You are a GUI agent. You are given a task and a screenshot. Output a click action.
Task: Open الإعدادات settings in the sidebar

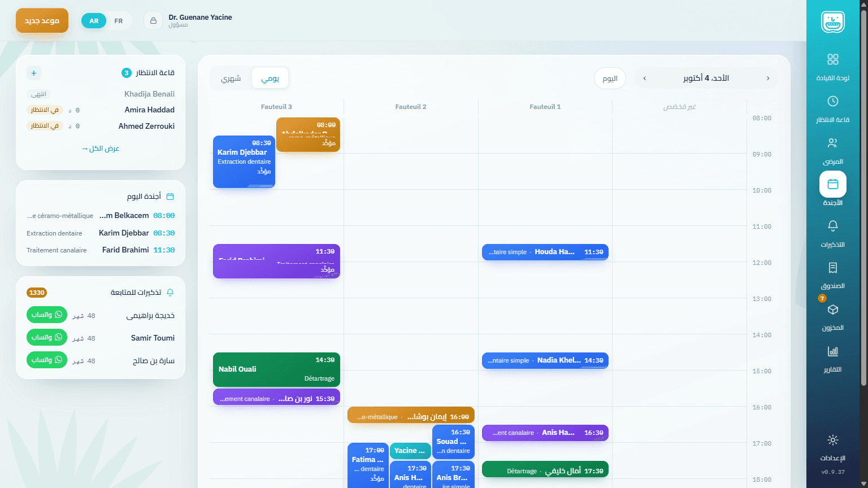tap(832, 447)
